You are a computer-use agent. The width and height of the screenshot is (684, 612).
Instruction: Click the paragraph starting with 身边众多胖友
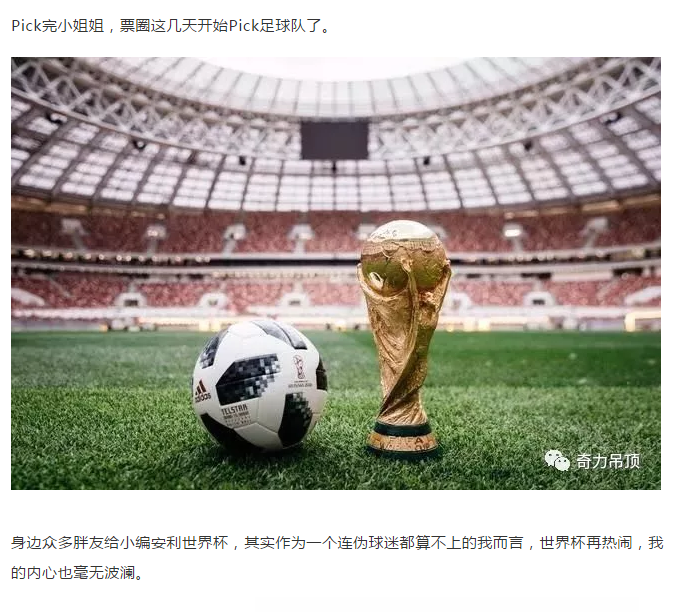tap(337, 557)
